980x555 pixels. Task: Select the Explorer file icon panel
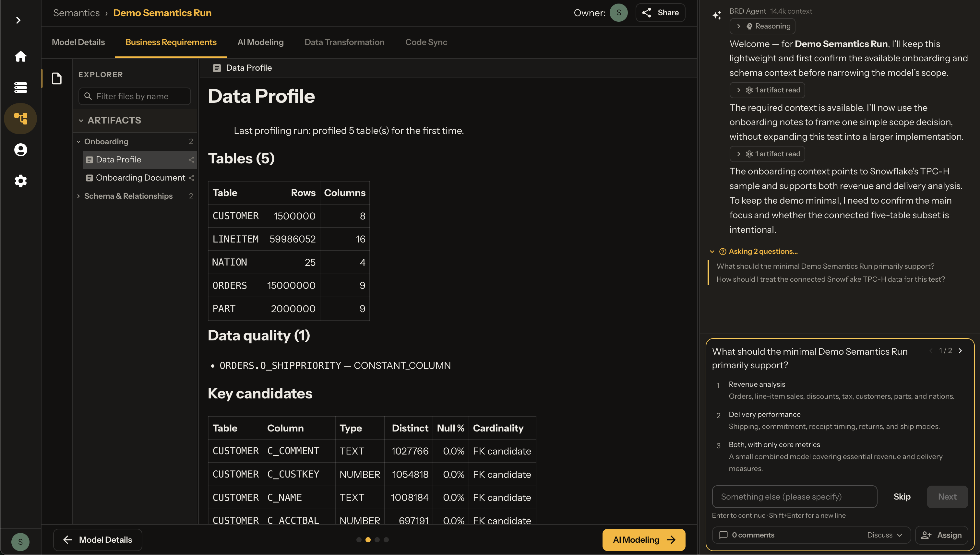click(x=57, y=78)
